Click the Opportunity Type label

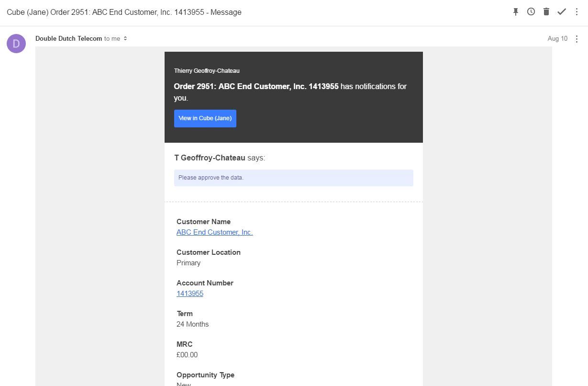[x=205, y=375]
